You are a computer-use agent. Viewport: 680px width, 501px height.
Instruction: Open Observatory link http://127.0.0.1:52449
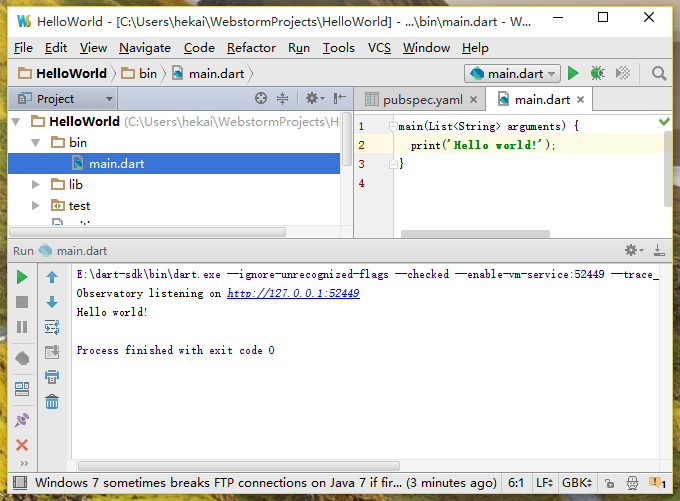(x=293, y=293)
